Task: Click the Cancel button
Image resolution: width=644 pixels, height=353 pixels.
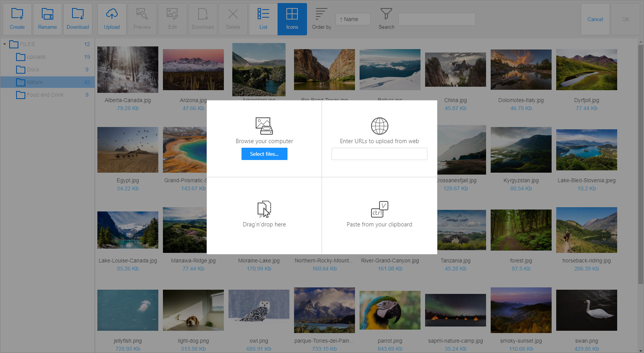Action: tap(595, 19)
